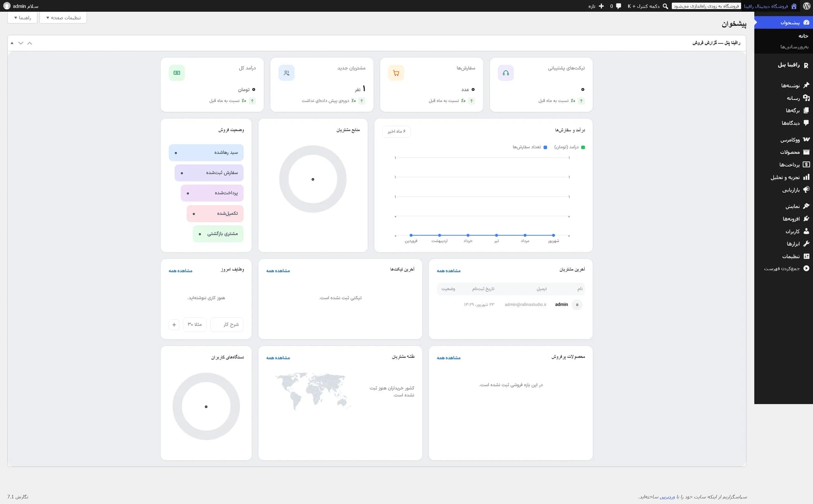This screenshot has width=813, height=504.
Task: Click the store coming soon badge
Action: pyautogui.click(x=706, y=6)
